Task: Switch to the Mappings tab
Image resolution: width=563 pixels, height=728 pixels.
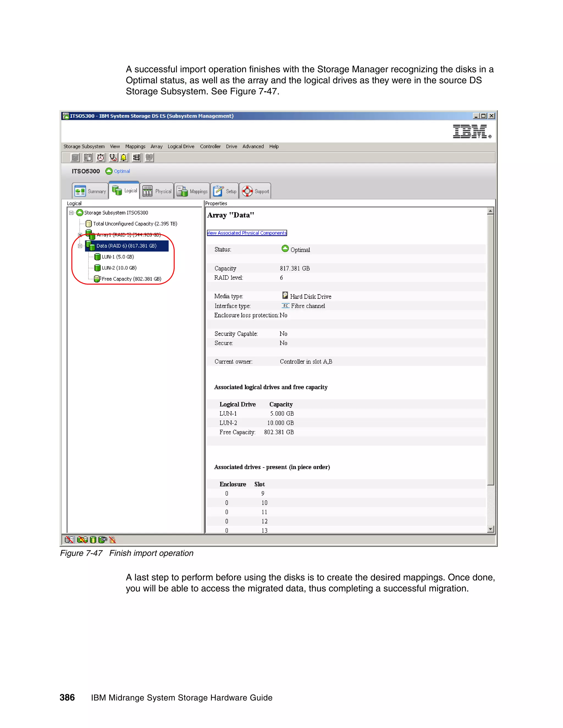Action: point(192,191)
